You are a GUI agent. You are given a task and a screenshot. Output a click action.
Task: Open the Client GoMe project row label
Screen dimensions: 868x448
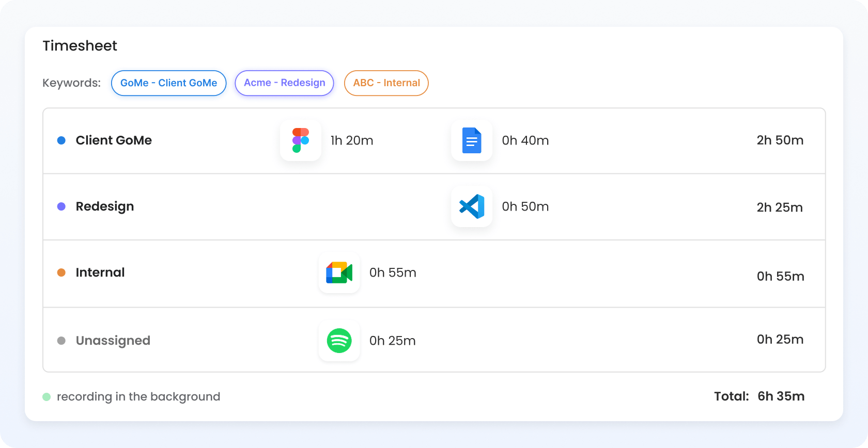[114, 140]
